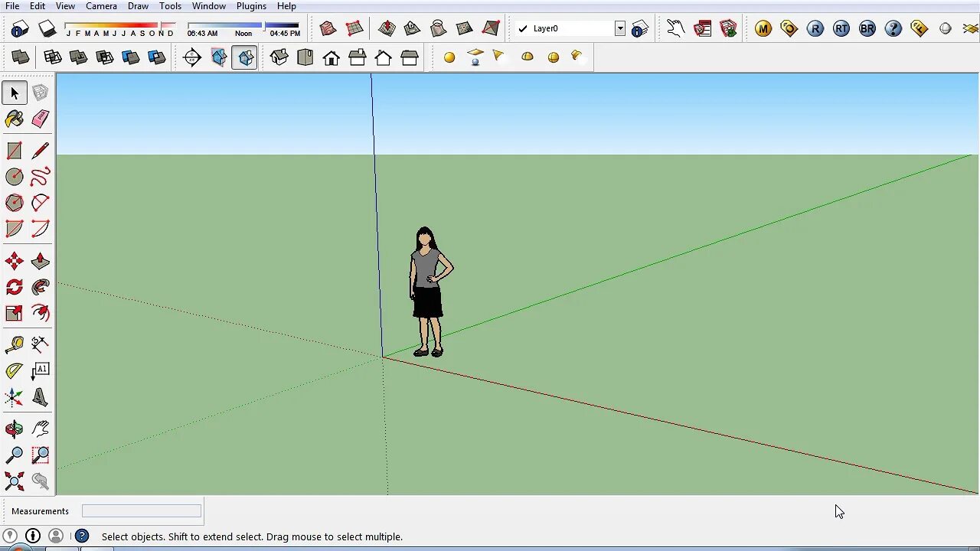Select the Zoom magnifier tool
980x551 pixels.
click(15, 455)
